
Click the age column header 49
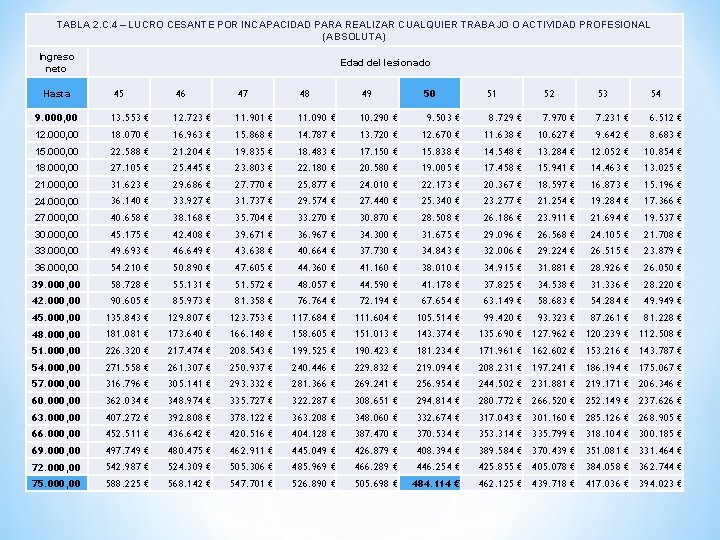366,93
